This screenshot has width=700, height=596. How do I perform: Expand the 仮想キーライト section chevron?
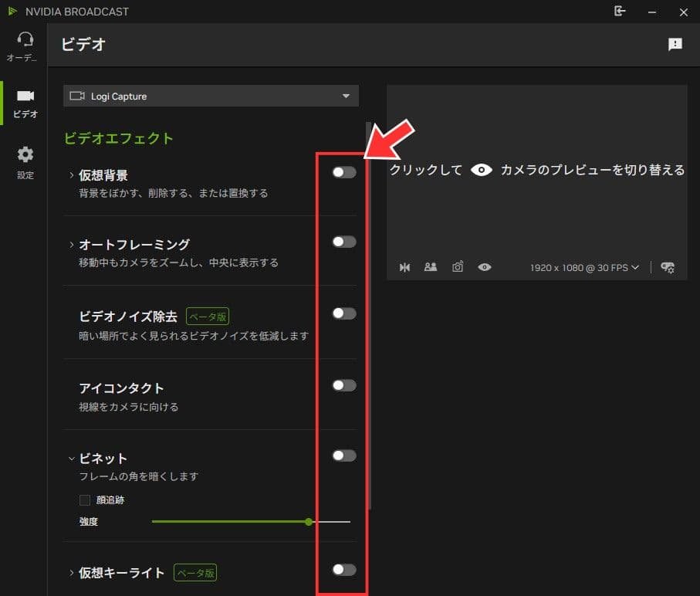click(72, 573)
